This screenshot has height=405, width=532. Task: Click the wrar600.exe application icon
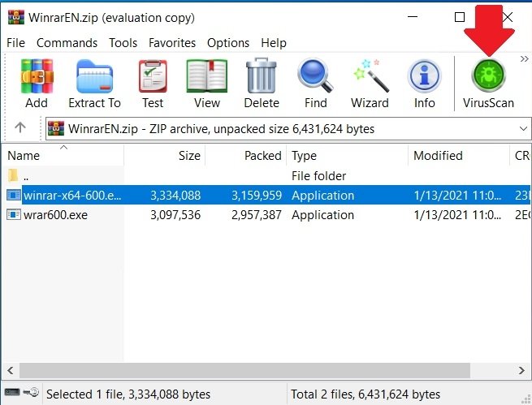pyautogui.click(x=14, y=214)
